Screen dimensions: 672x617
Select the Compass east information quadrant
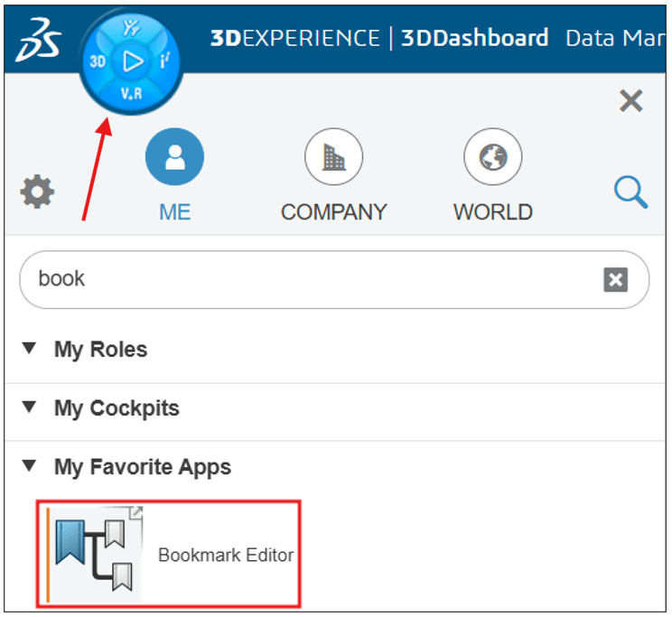click(165, 61)
